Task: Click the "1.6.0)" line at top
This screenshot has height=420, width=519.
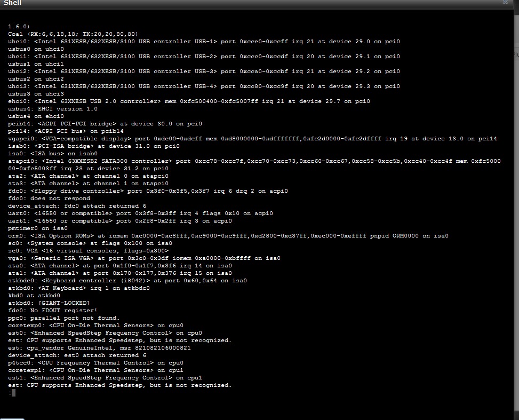Action: pos(19,27)
